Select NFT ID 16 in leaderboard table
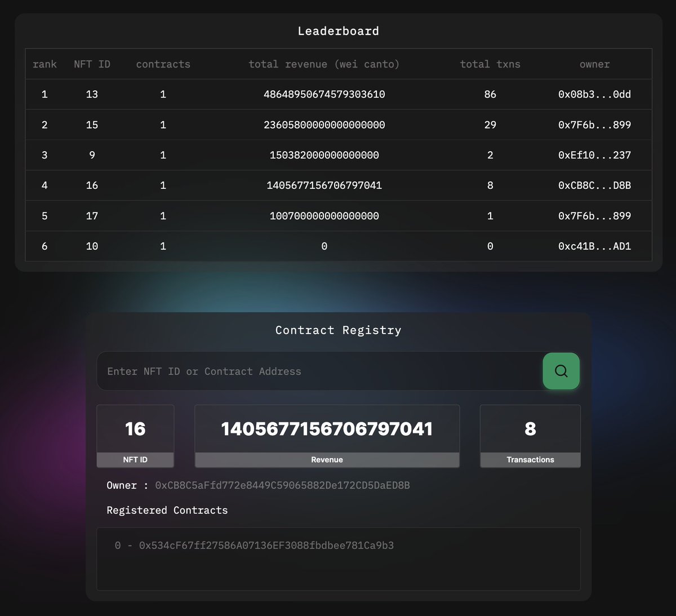 [92, 185]
